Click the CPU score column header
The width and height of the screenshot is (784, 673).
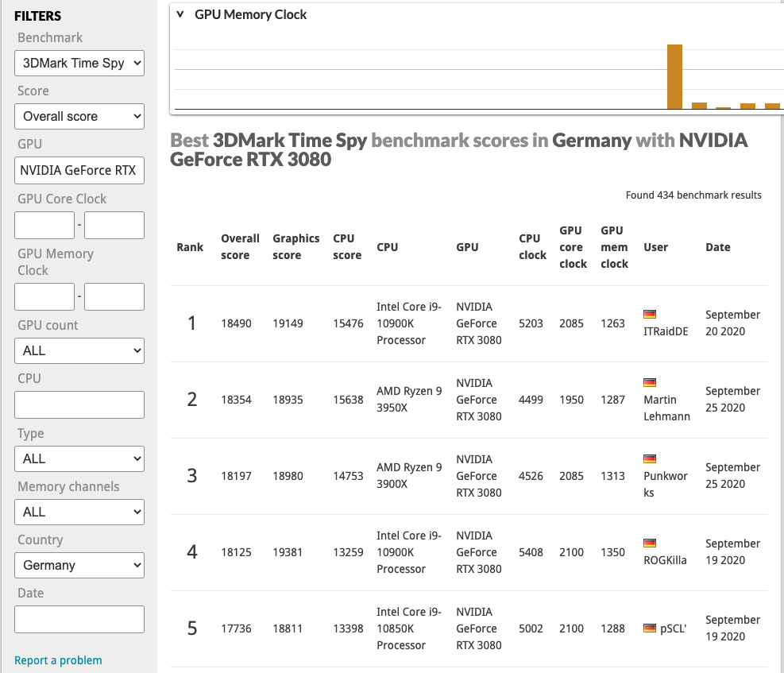pos(347,247)
